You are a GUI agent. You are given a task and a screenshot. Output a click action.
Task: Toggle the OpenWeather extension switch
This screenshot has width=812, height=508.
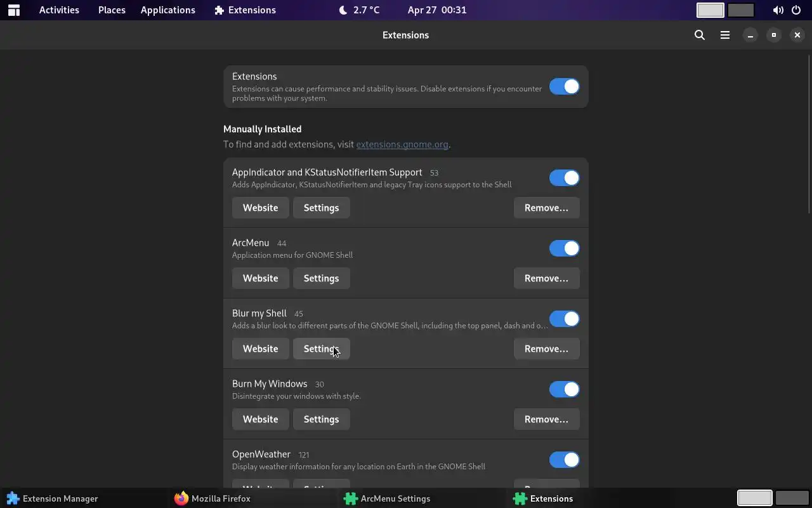pyautogui.click(x=565, y=460)
